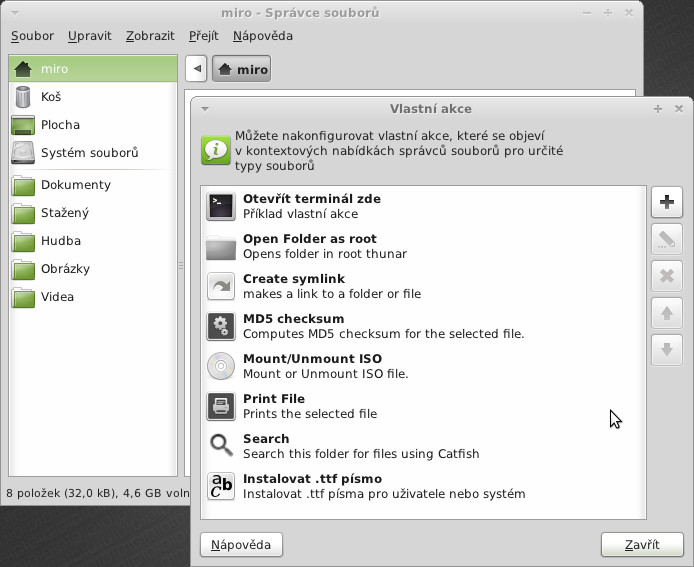Image resolution: width=694 pixels, height=567 pixels.
Task: Select the printer icon of Print File
Action: pyautogui.click(x=221, y=406)
